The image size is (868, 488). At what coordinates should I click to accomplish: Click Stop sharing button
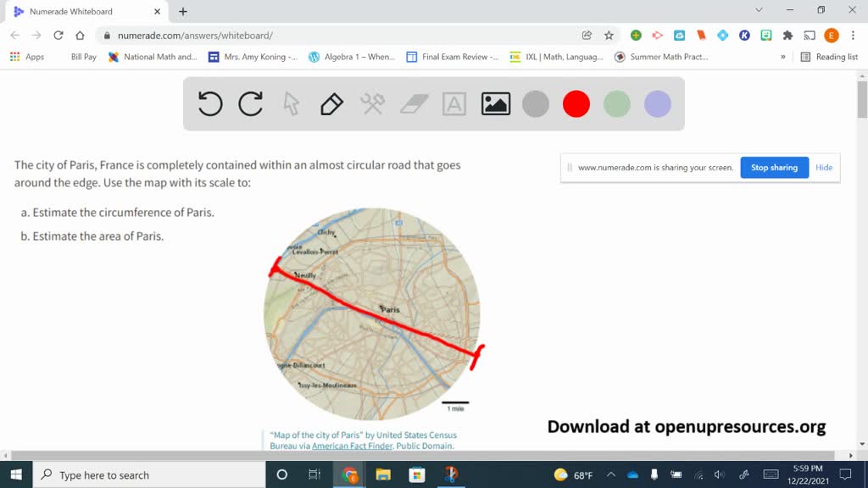click(774, 167)
